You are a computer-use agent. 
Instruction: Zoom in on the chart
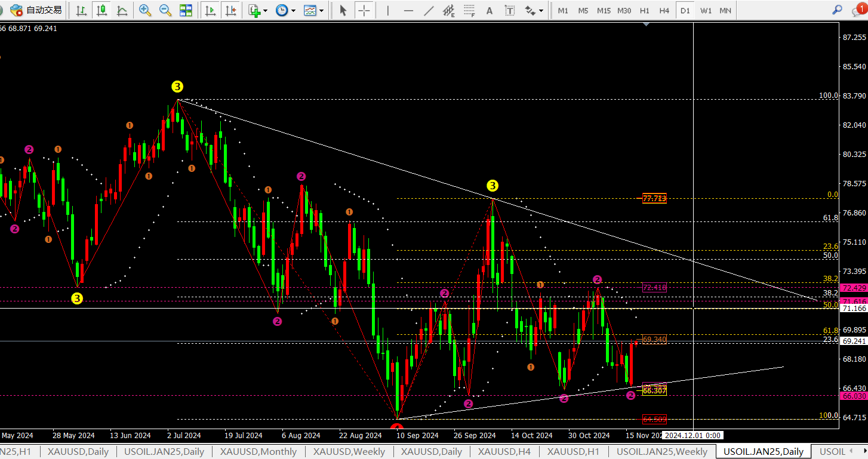coord(144,10)
